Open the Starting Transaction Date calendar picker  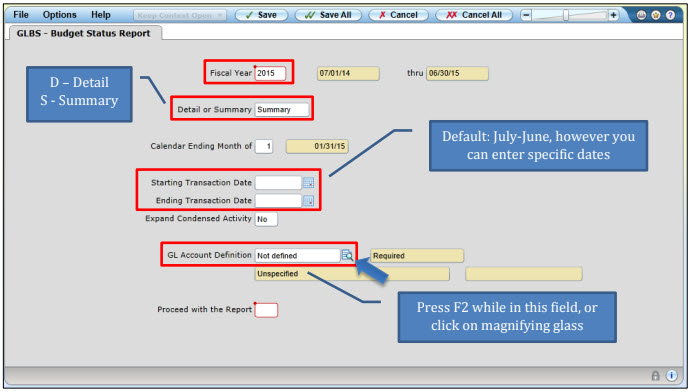(x=308, y=183)
